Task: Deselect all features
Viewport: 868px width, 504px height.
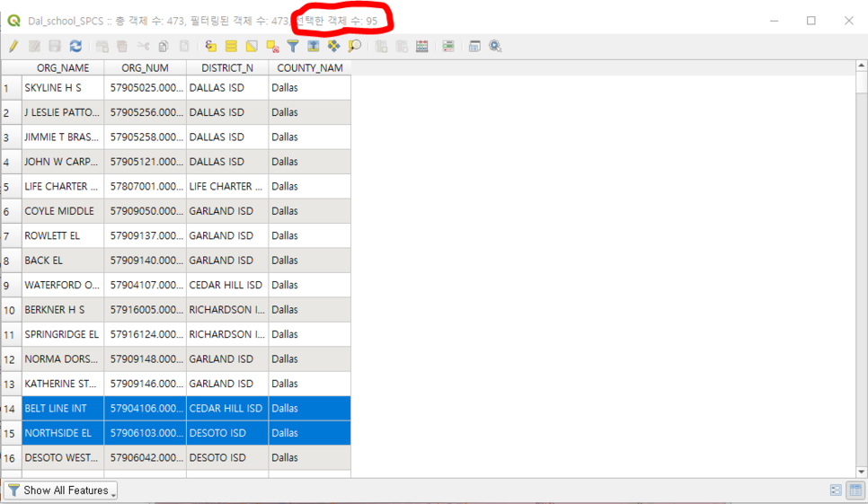Action: click(x=272, y=47)
